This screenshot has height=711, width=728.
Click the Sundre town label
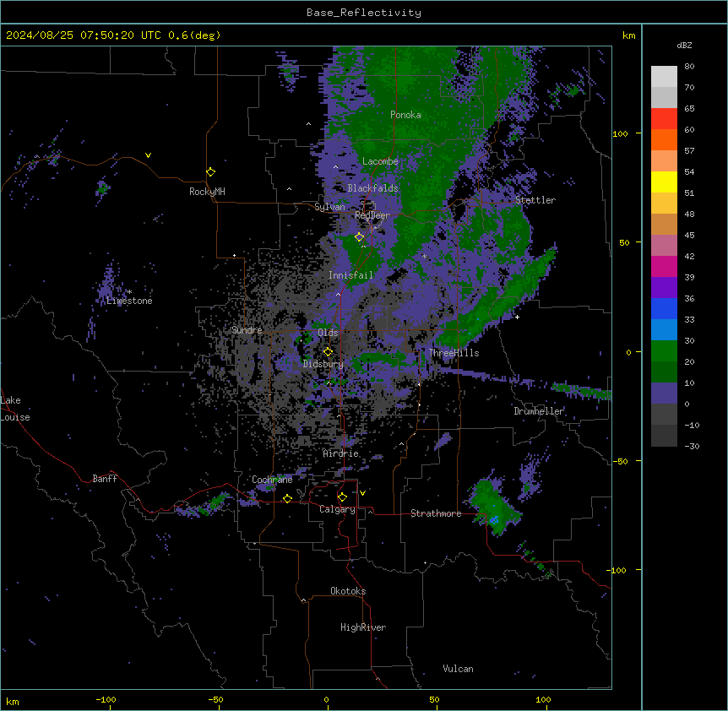(x=247, y=330)
